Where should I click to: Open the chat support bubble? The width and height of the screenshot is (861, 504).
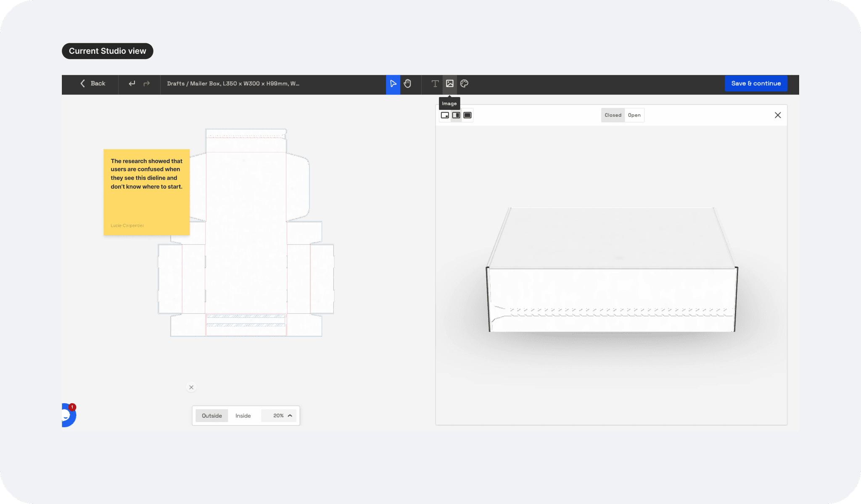[68, 415]
